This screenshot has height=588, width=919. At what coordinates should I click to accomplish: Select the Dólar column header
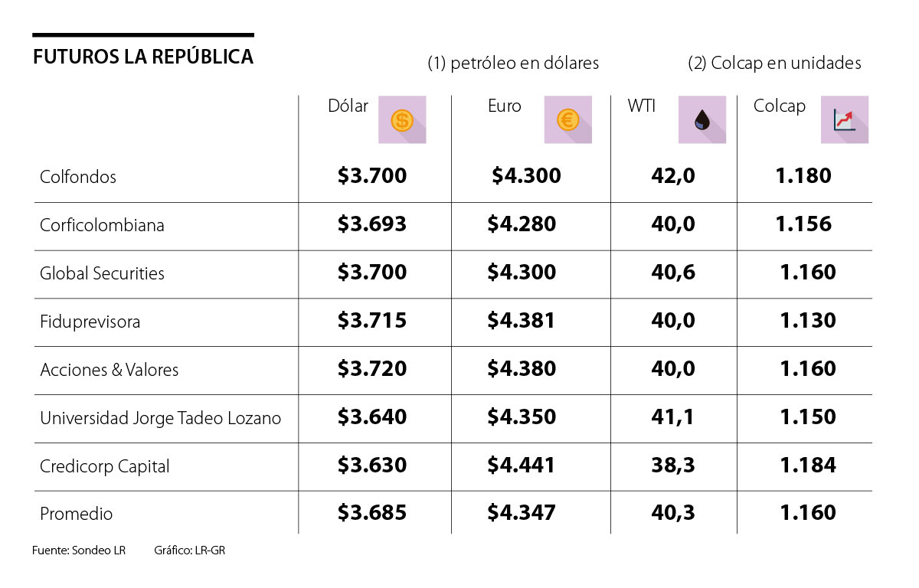(x=348, y=106)
